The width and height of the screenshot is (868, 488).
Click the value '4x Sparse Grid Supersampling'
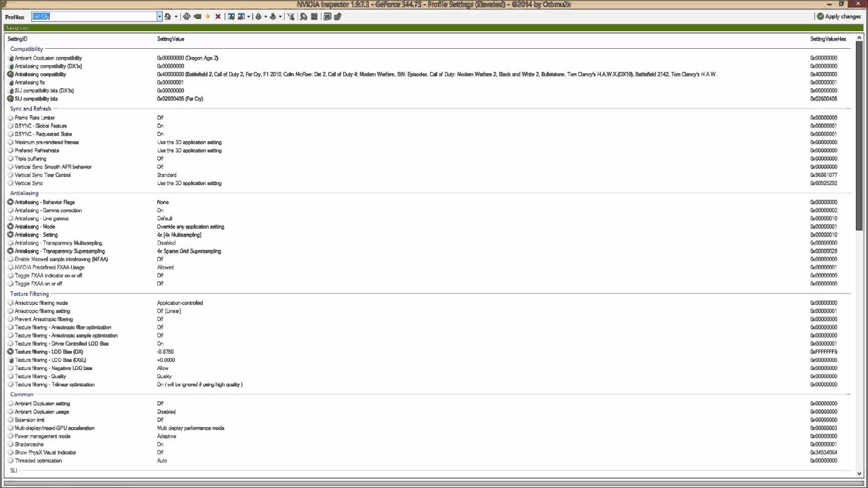pos(189,251)
